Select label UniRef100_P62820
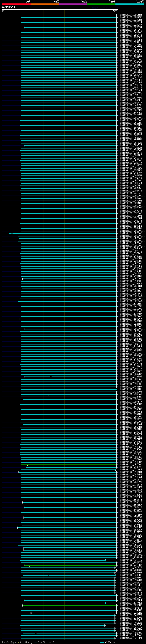The height and width of the screenshot is (644, 146). point(131,138)
